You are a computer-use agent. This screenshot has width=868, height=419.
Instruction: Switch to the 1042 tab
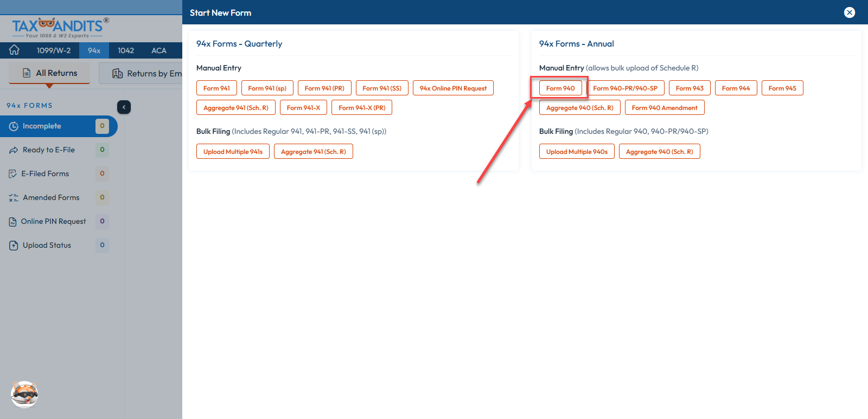click(x=126, y=50)
